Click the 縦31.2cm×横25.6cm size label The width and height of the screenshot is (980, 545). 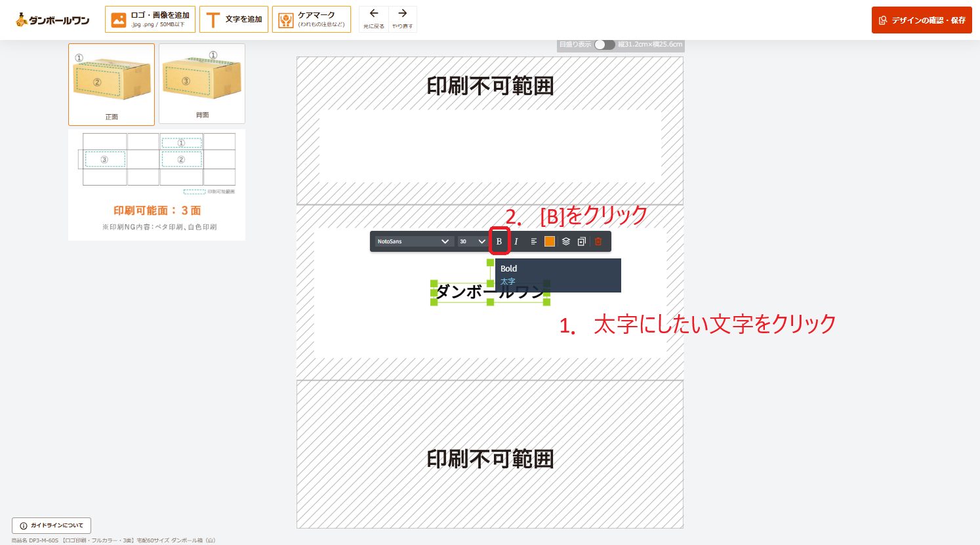(x=650, y=45)
